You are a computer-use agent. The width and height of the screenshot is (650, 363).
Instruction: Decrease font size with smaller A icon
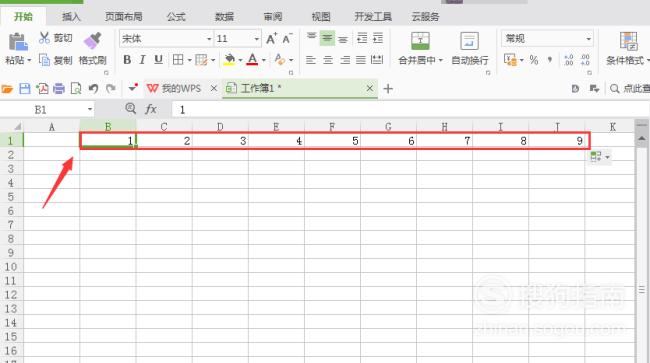287,39
